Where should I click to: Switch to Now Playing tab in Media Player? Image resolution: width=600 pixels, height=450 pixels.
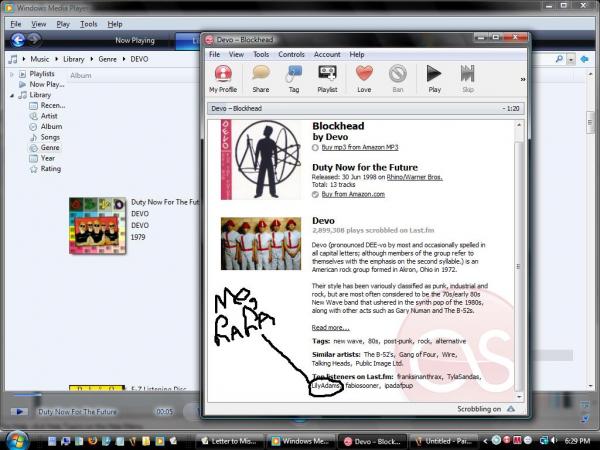tap(135, 40)
